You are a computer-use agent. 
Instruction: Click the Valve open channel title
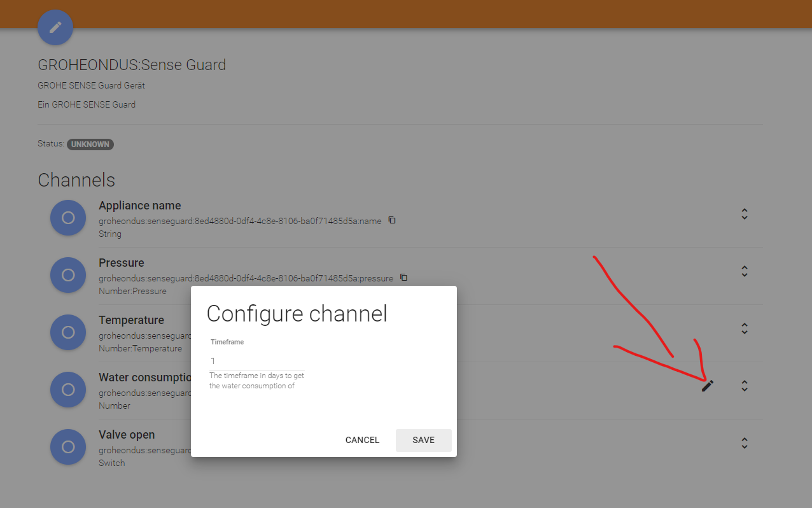127,435
